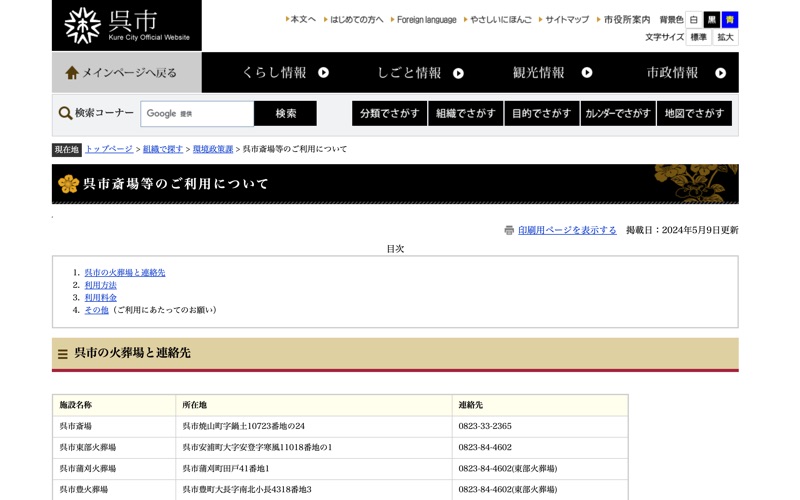
Task: Jump to 呉市の火葬場と連絡先 in contents list
Action: (x=124, y=272)
